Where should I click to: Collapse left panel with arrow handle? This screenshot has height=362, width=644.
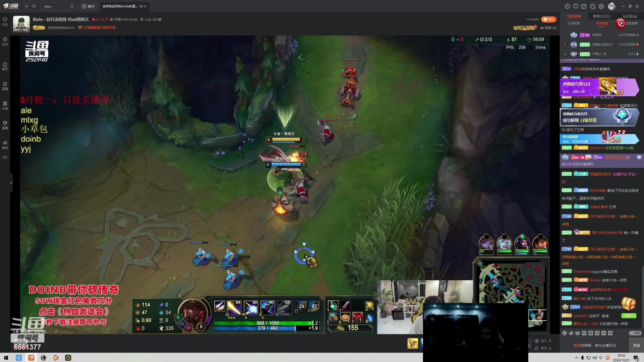11,183
